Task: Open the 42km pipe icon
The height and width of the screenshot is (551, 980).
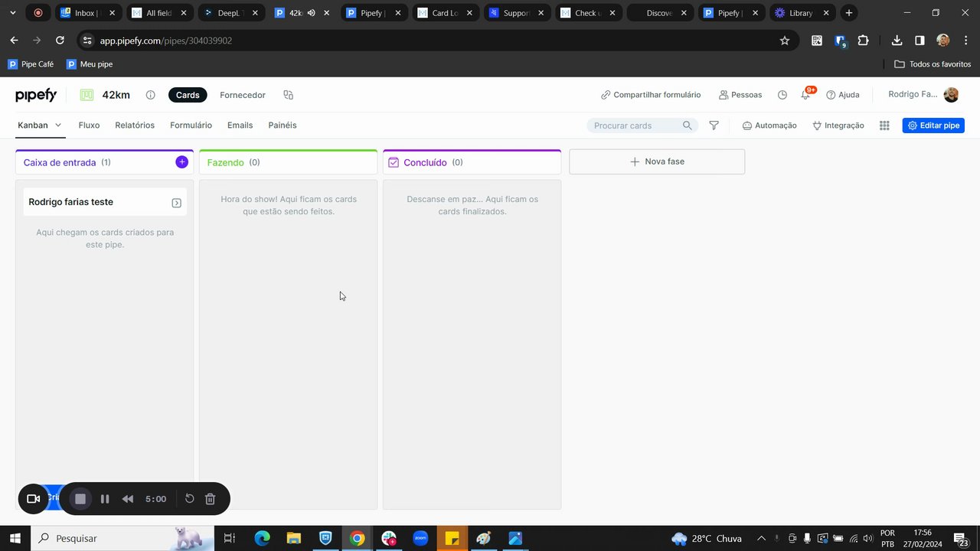Action: coord(87,95)
